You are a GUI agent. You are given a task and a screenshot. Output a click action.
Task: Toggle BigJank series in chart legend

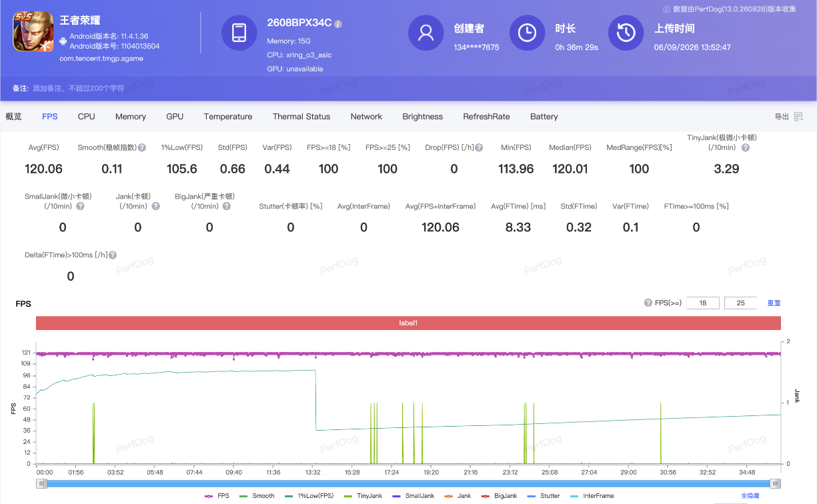pos(500,496)
